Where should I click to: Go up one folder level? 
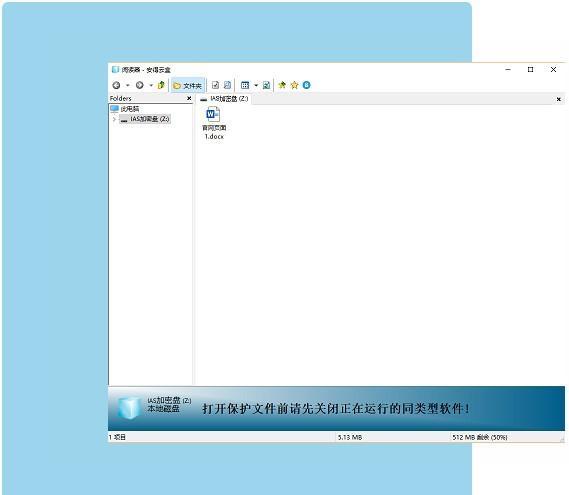(x=161, y=85)
